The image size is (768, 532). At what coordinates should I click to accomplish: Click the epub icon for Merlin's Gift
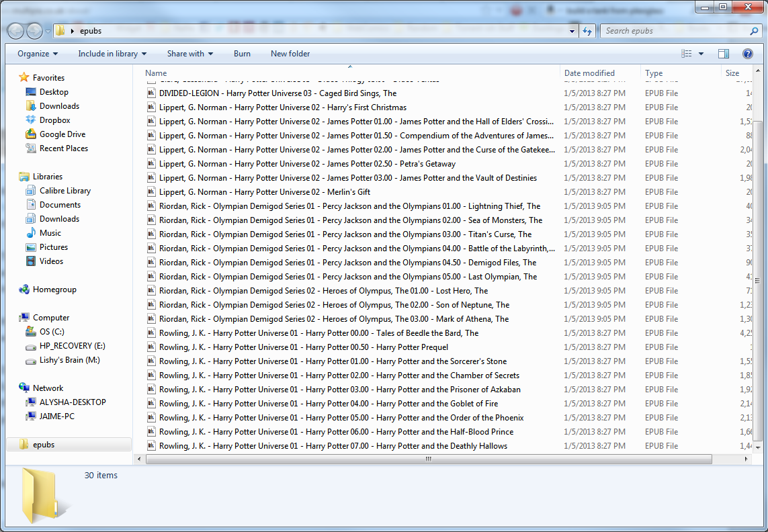click(151, 192)
